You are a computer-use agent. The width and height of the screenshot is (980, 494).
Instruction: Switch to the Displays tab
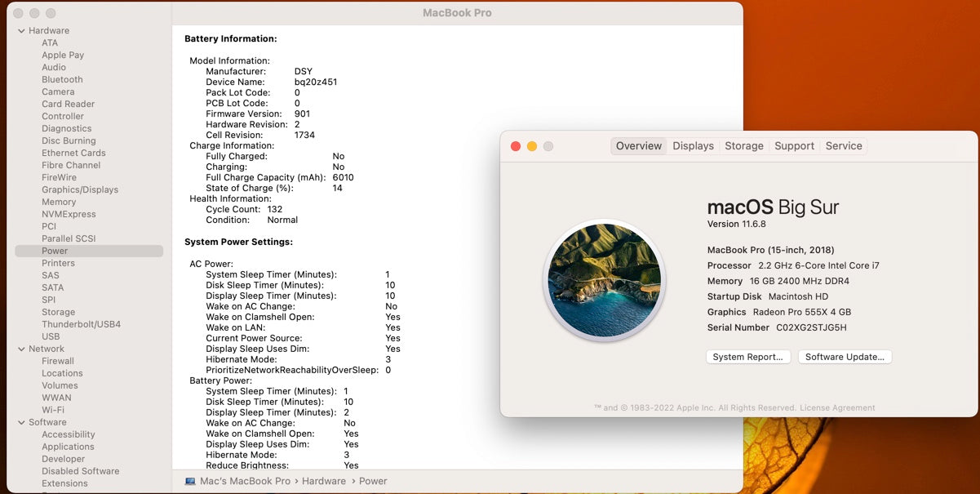click(693, 146)
